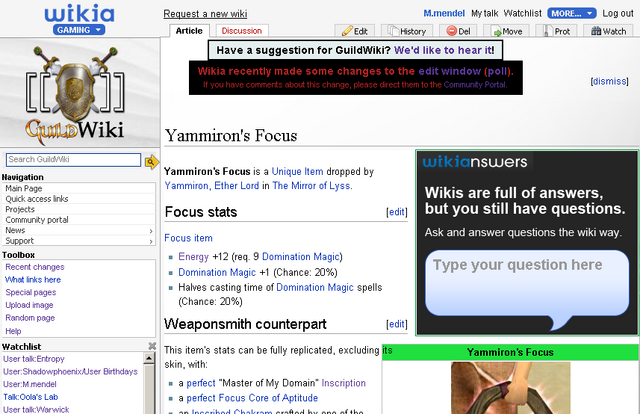
Task: Open the Edit tab with pencil icon
Action: (x=354, y=31)
